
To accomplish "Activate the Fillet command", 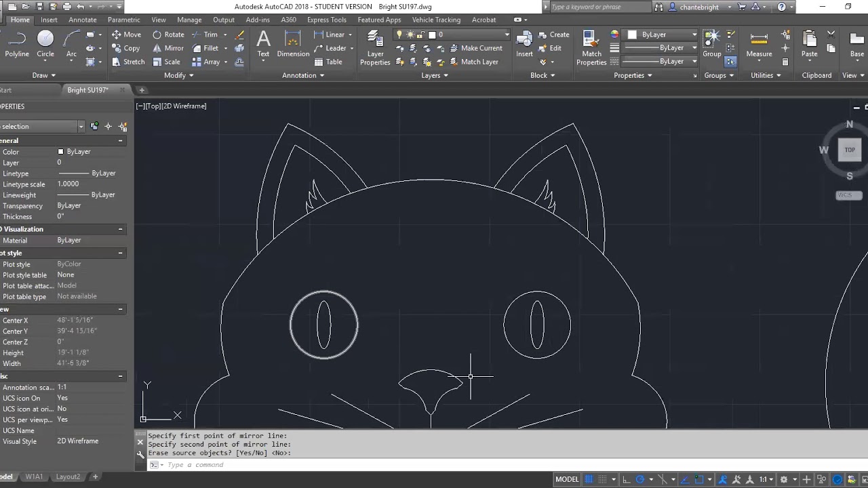I will pyautogui.click(x=205, y=48).
